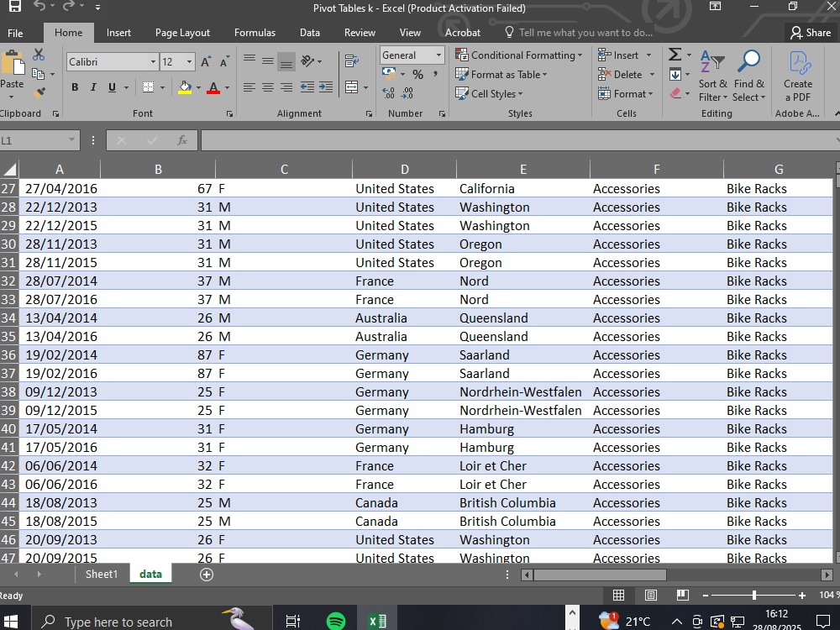The width and height of the screenshot is (840, 630).
Task: Click the Copy icon in Clipboard group
Action: (38, 73)
